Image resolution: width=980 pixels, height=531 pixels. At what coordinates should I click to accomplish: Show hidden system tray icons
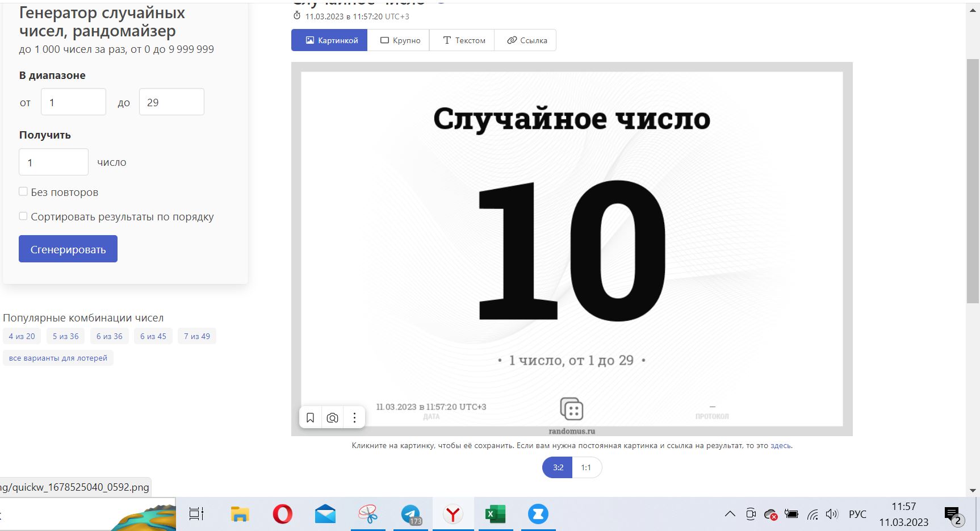pos(730,514)
